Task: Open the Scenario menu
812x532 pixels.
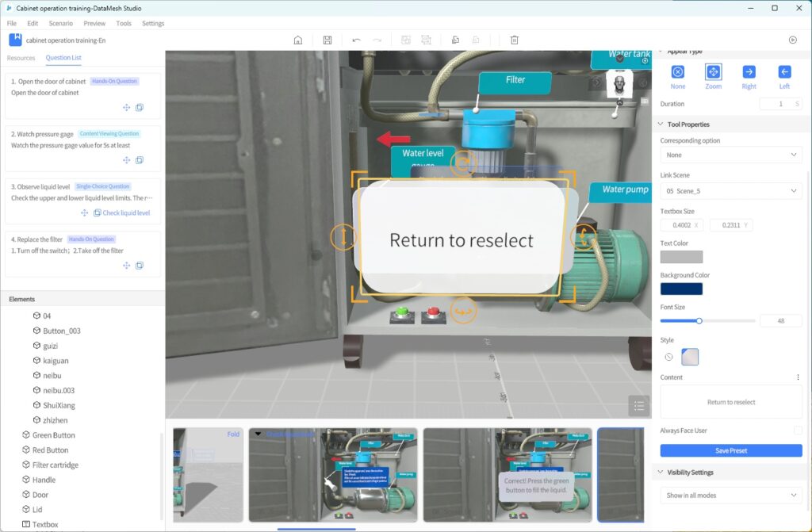Action: point(60,23)
